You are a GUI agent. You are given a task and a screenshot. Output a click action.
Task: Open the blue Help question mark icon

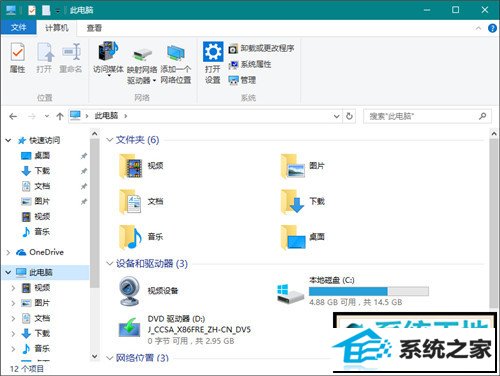coord(492,28)
